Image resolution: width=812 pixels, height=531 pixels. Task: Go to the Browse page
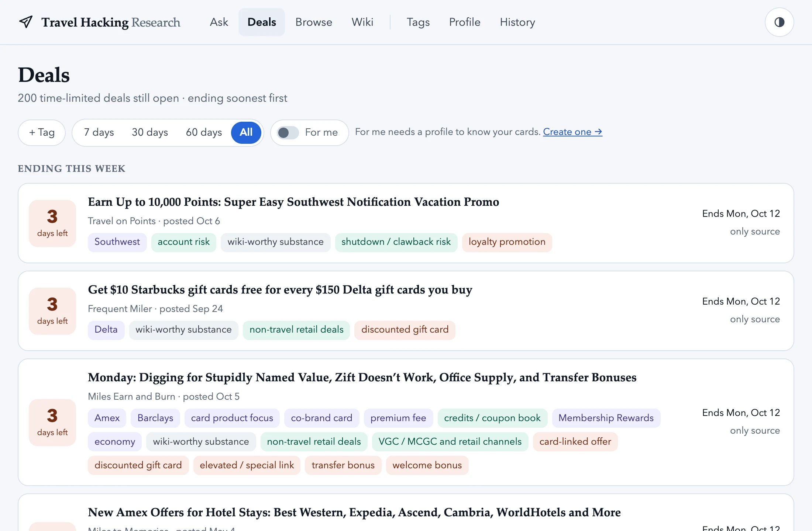pos(314,22)
